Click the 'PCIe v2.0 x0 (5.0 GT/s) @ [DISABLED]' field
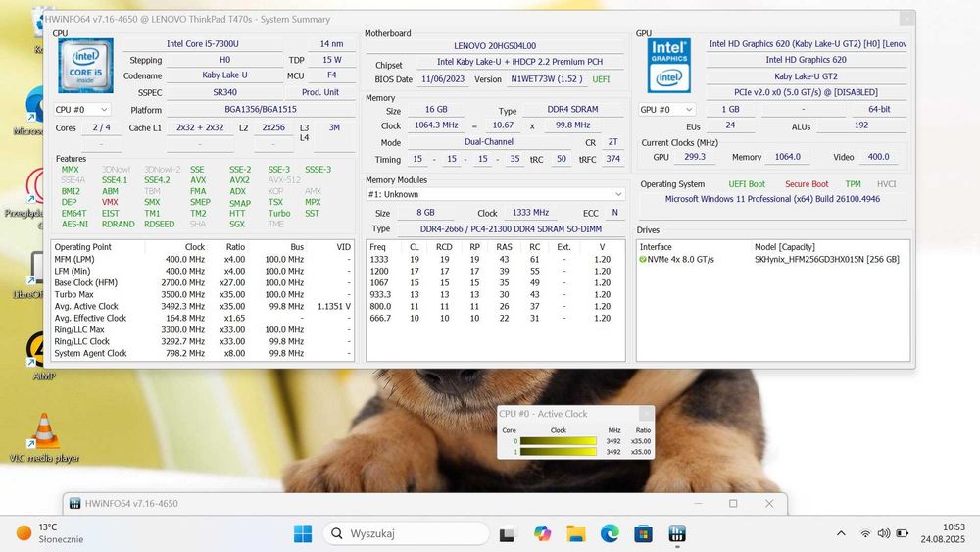Image resolution: width=980 pixels, height=552 pixels. pyautogui.click(x=807, y=92)
